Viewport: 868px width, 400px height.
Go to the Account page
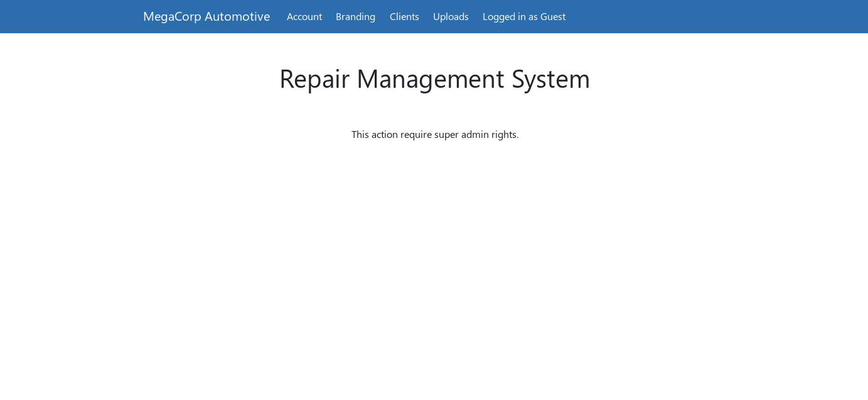(304, 16)
